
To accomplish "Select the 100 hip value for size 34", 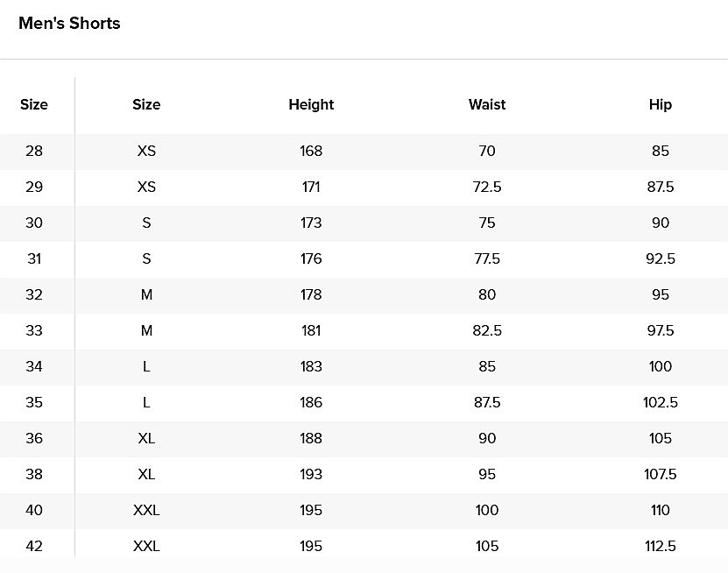I will 661,366.
